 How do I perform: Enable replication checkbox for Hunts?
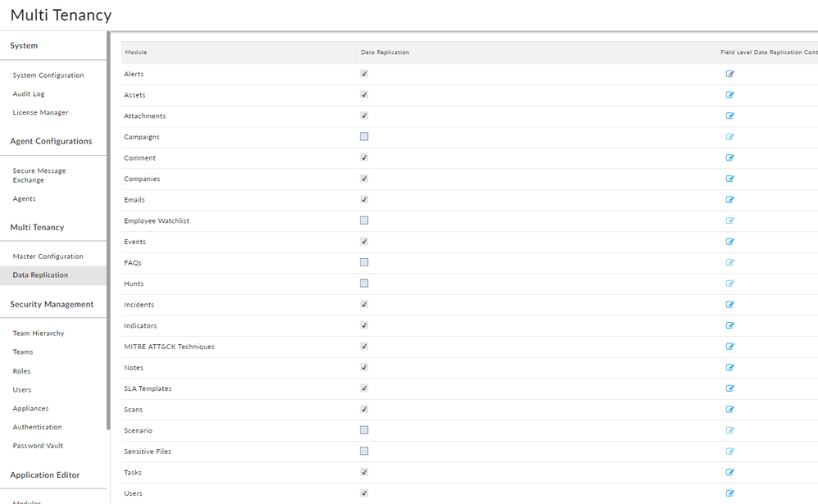364,284
